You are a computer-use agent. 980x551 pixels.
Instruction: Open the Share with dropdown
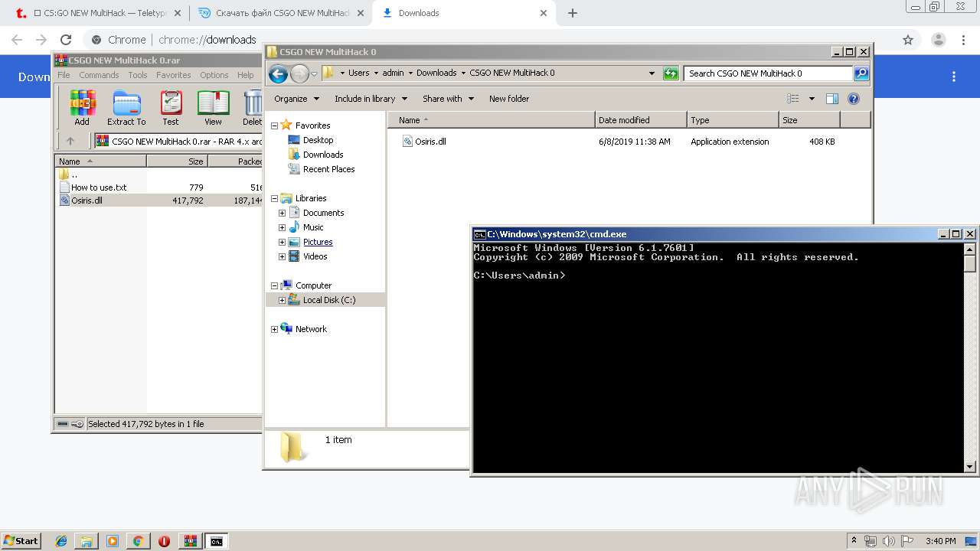449,99
